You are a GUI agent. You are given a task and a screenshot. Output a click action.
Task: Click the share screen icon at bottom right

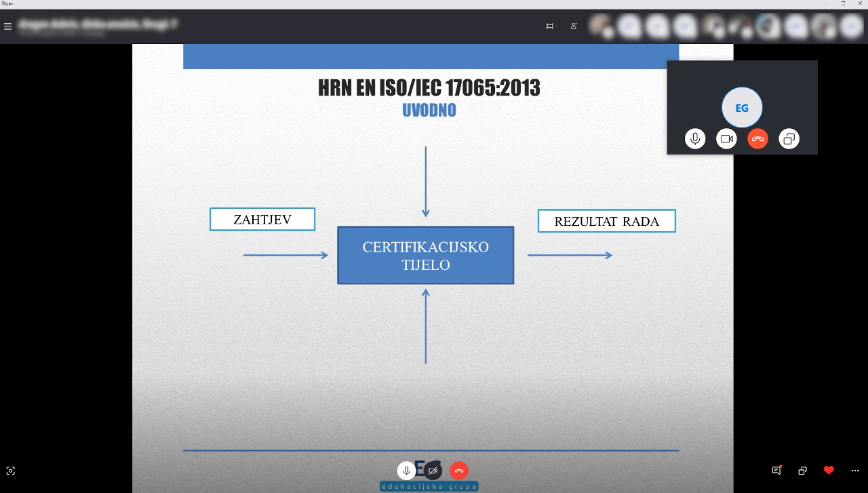[x=802, y=471]
